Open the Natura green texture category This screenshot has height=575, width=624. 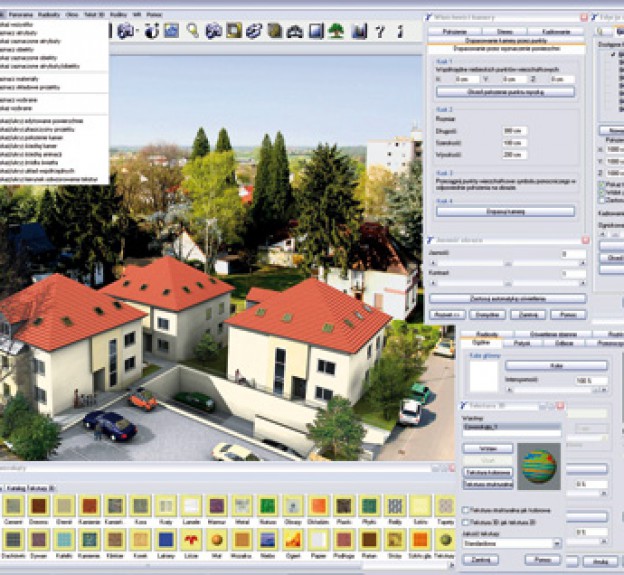pyautogui.click(x=268, y=506)
